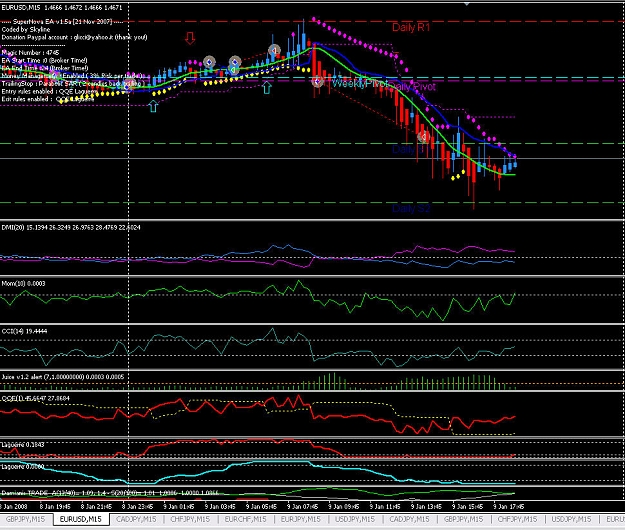Select the Daily S2 label
Screen dimensions: 625x530
(411, 208)
